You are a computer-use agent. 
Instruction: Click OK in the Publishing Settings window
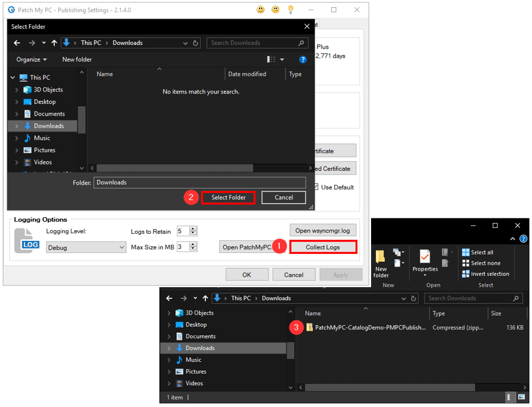click(x=246, y=275)
